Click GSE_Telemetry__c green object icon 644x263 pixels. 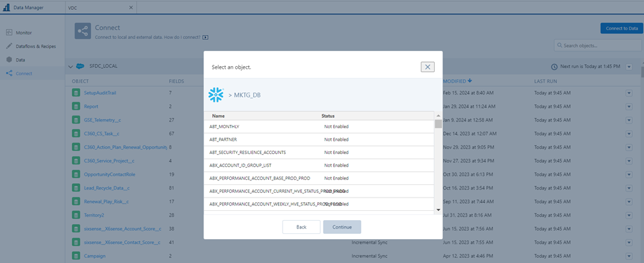pyautogui.click(x=75, y=120)
